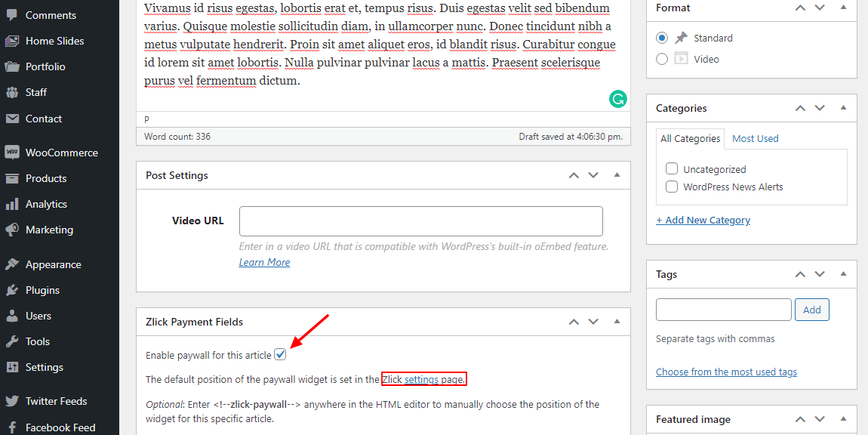Click the Analytics bar chart icon

point(12,204)
